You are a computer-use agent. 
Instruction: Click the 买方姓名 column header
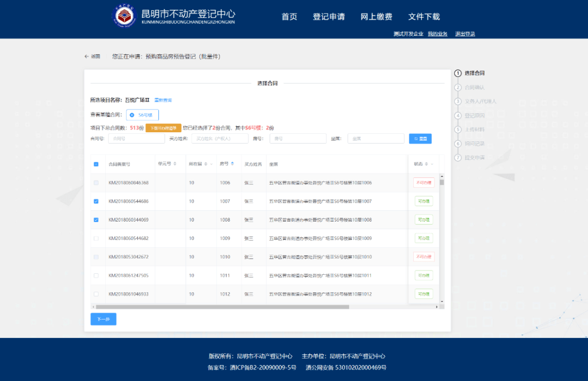[253, 164]
